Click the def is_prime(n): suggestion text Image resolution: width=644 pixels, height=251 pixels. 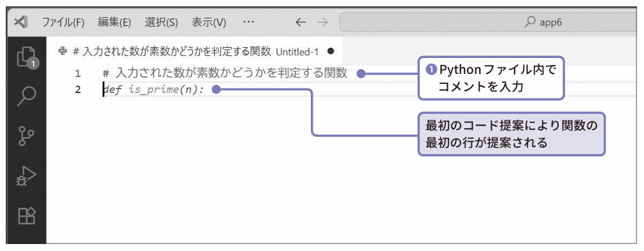pyautogui.click(x=154, y=90)
